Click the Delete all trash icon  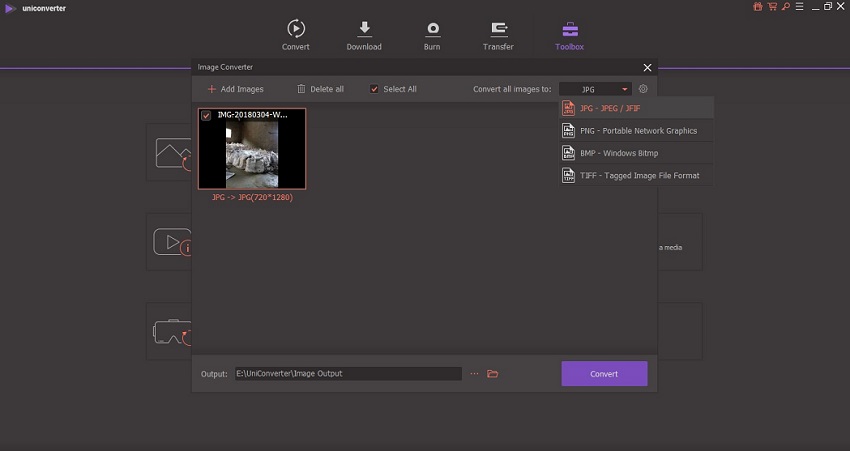(301, 89)
